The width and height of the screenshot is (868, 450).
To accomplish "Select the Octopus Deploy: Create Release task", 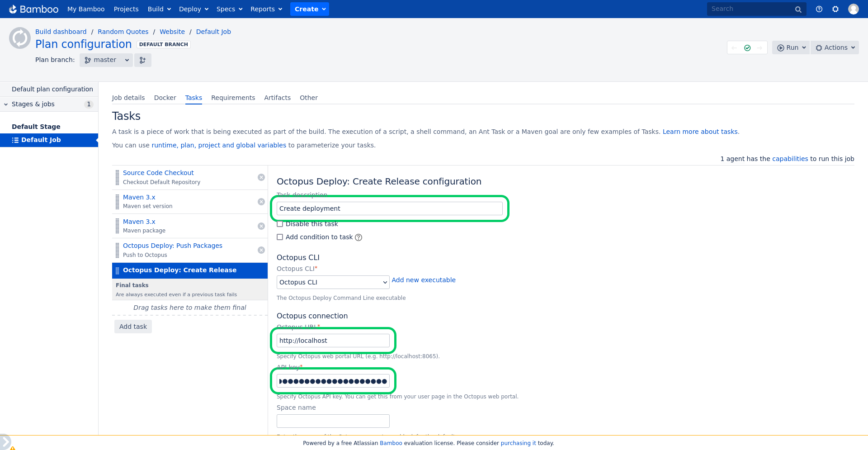I will pyautogui.click(x=190, y=270).
